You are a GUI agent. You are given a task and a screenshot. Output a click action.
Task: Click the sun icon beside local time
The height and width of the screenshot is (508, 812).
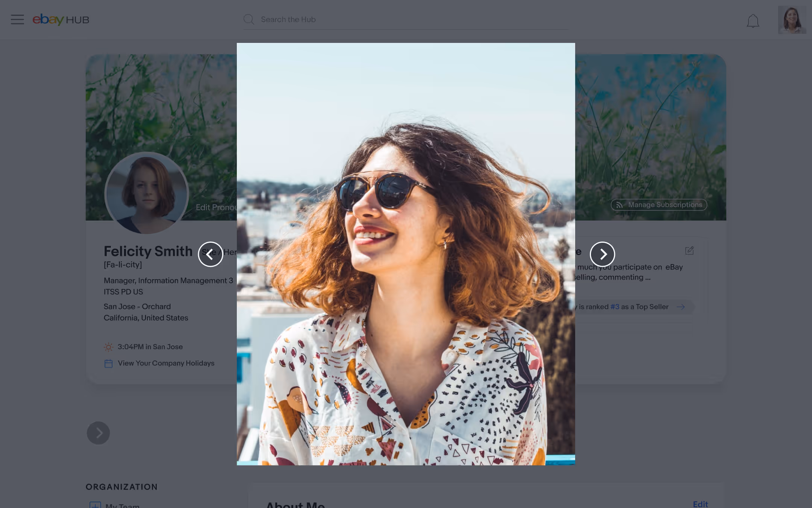point(108,347)
